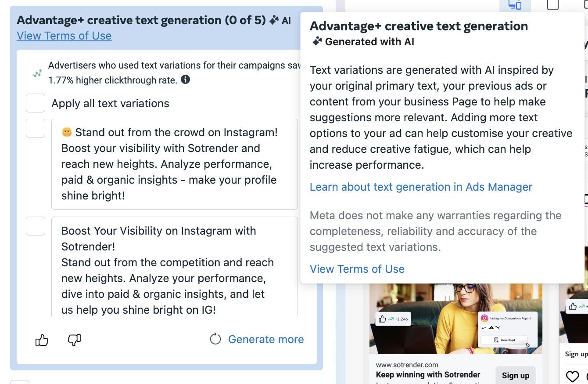This screenshot has height=384, width=588.
Task: Select the mobile-only preview device icon
Action: [553, 5]
